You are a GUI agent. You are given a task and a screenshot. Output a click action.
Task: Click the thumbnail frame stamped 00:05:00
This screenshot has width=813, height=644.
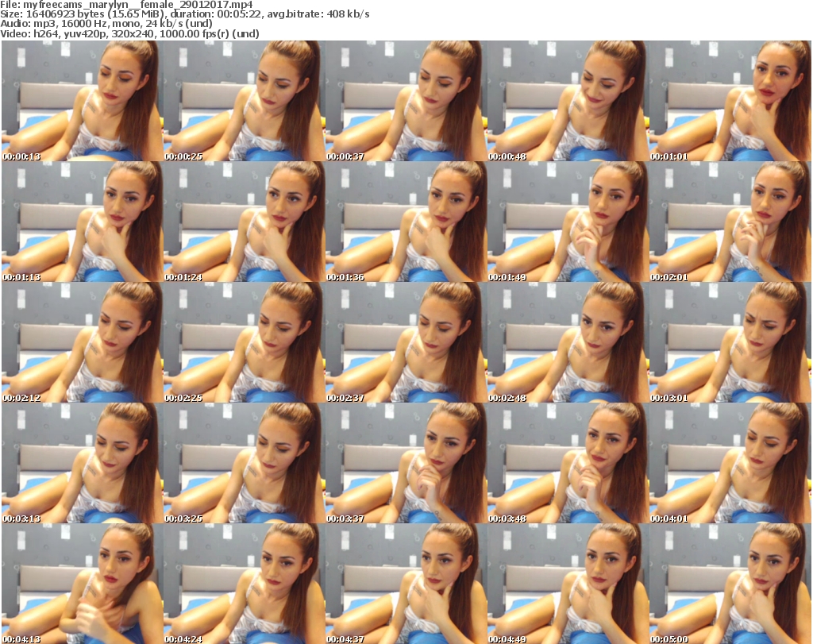(730, 584)
